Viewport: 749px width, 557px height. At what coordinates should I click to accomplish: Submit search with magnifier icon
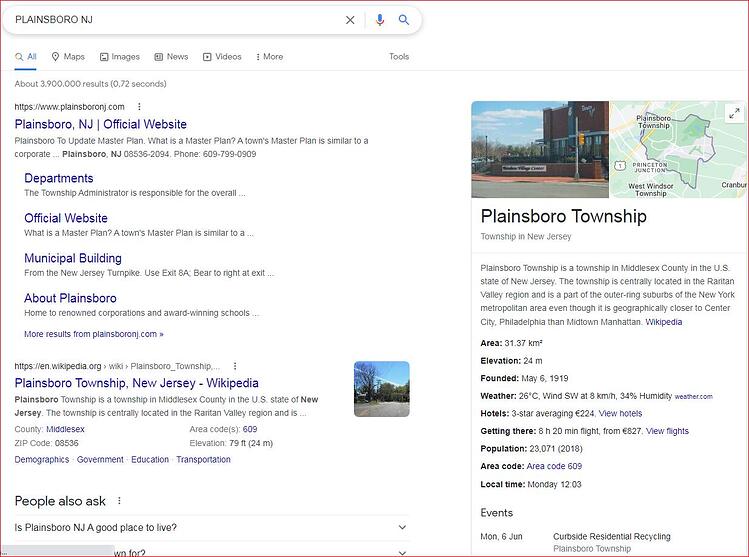coord(404,20)
